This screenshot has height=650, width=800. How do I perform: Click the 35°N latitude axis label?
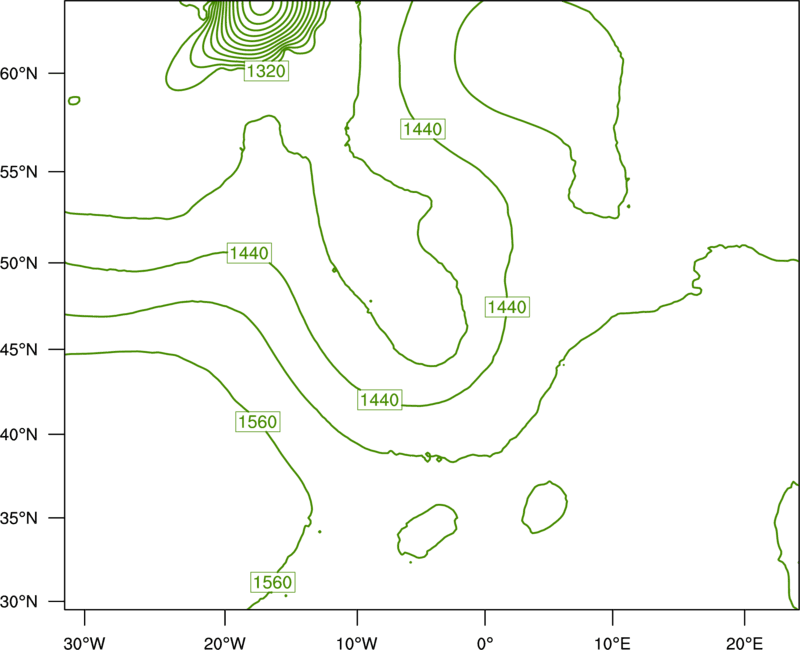pyautogui.click(x=19, y=518)
